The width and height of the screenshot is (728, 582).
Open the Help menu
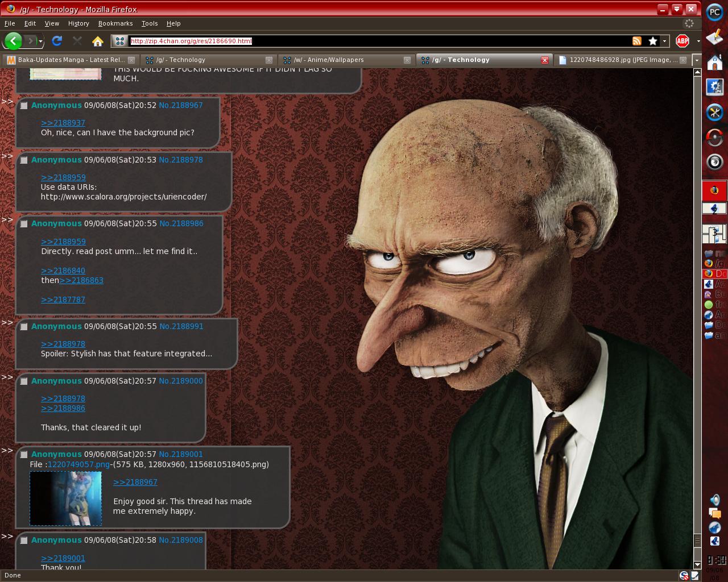click(173, 23)
